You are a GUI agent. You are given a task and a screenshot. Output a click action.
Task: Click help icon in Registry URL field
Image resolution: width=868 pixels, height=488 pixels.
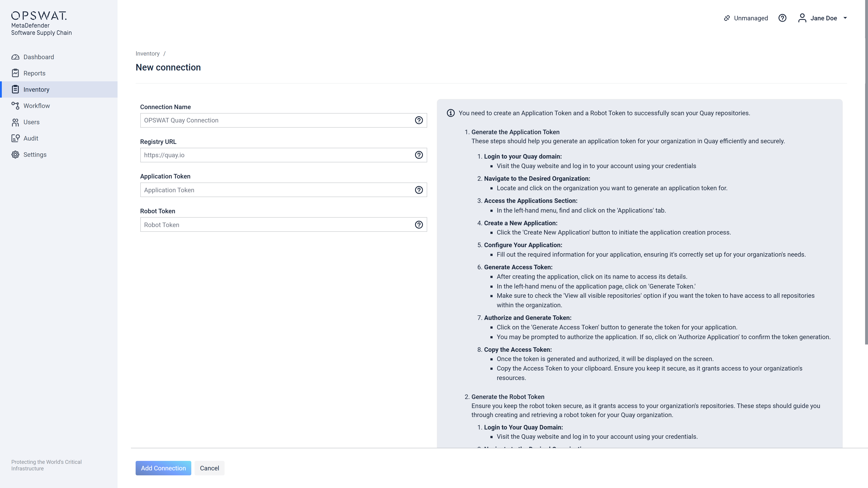[x=418, y=155]
